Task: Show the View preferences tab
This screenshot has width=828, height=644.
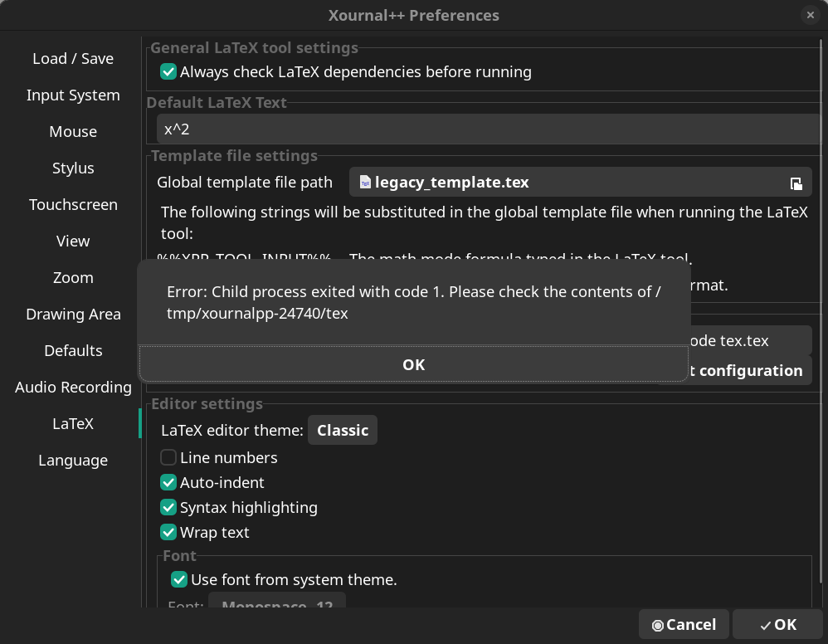Action: click(x=73, y=241)
